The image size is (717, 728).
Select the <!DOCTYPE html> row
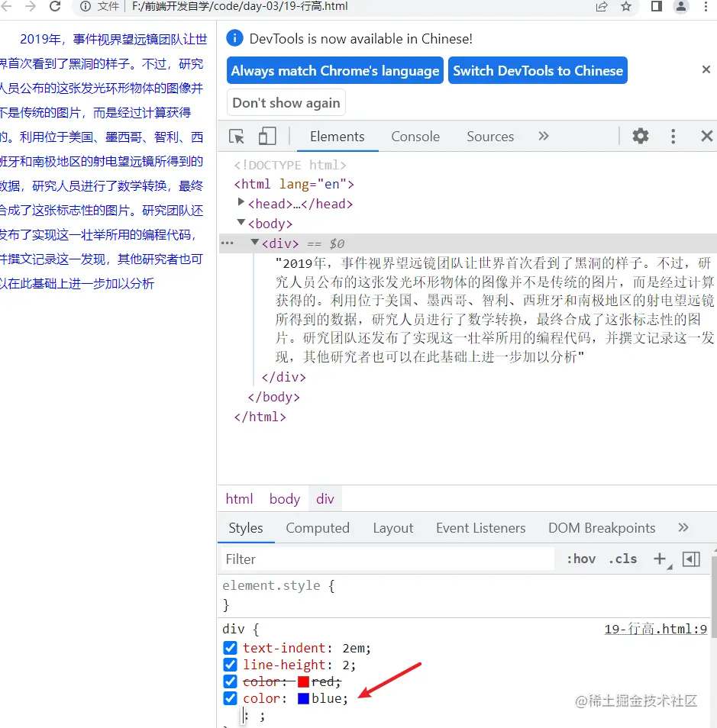[x=290, y=165]
